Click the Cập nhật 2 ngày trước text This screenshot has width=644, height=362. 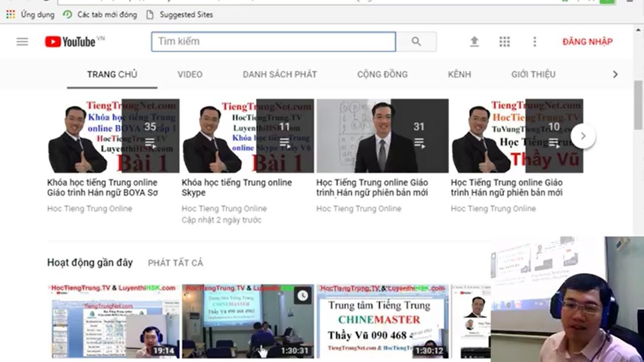tap(221, 220)
